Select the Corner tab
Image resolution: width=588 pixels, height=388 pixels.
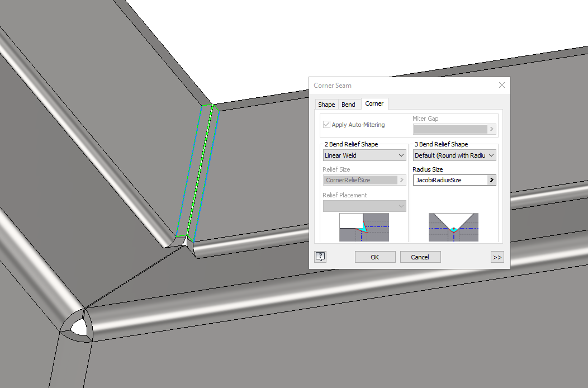point(374,103)
